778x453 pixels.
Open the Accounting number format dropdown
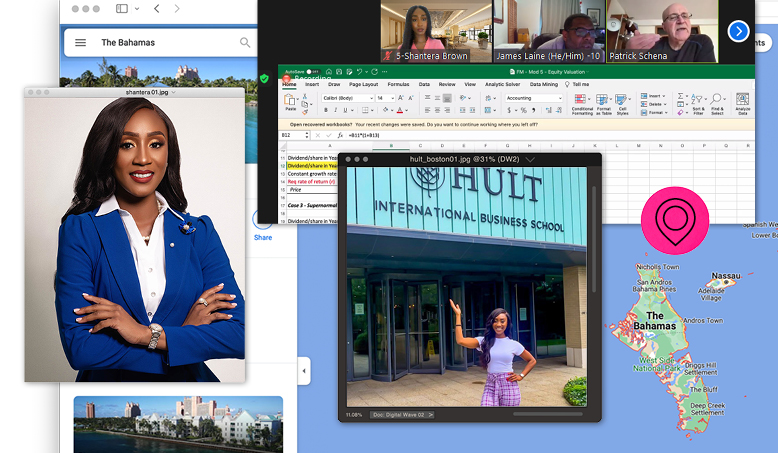pos(534,98)
